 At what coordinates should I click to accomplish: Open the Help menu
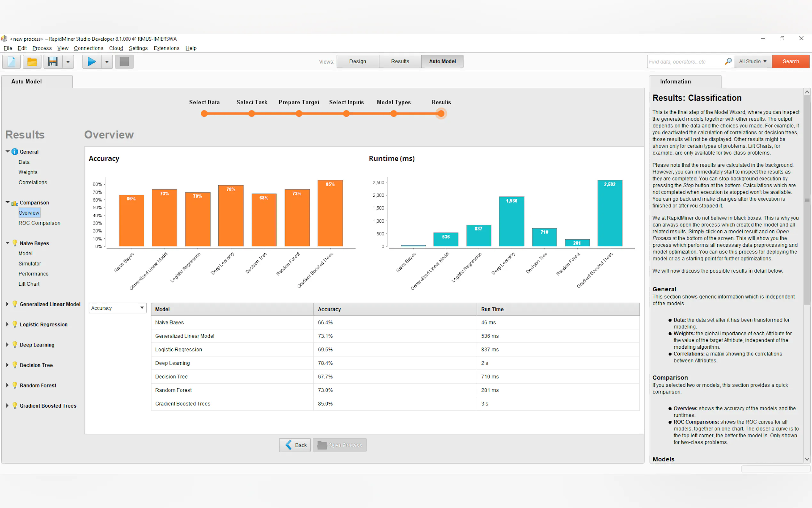(191, 48)
